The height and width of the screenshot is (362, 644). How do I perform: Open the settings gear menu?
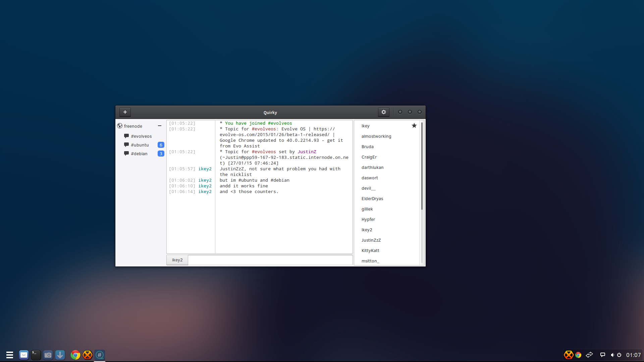(x=384, y=112)
